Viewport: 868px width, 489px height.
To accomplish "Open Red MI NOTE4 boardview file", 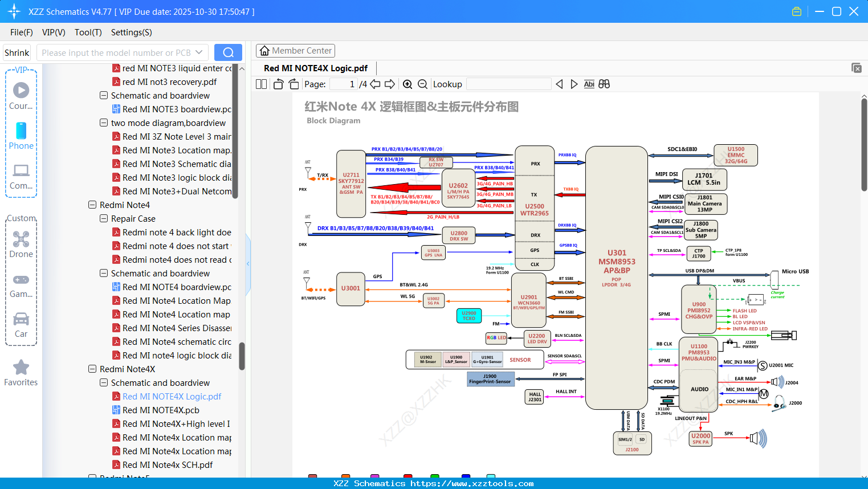I will pos(172,287).
